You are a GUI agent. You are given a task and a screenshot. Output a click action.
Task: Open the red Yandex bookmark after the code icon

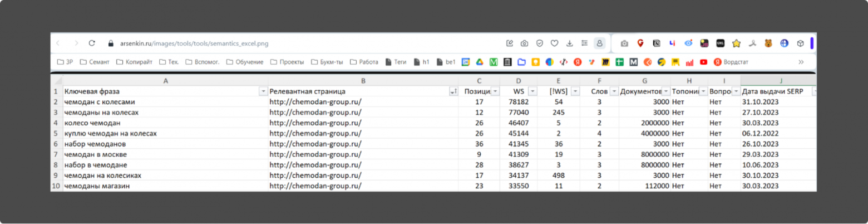coord(578,62)
